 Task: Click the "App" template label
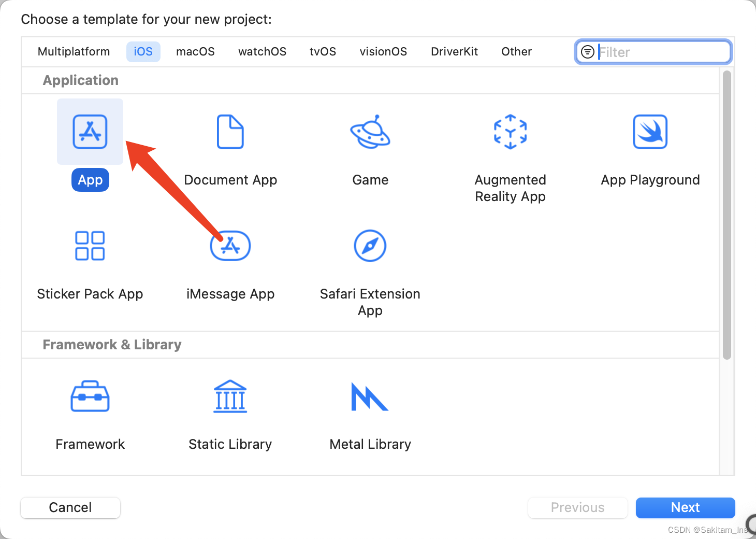[90, 180]
